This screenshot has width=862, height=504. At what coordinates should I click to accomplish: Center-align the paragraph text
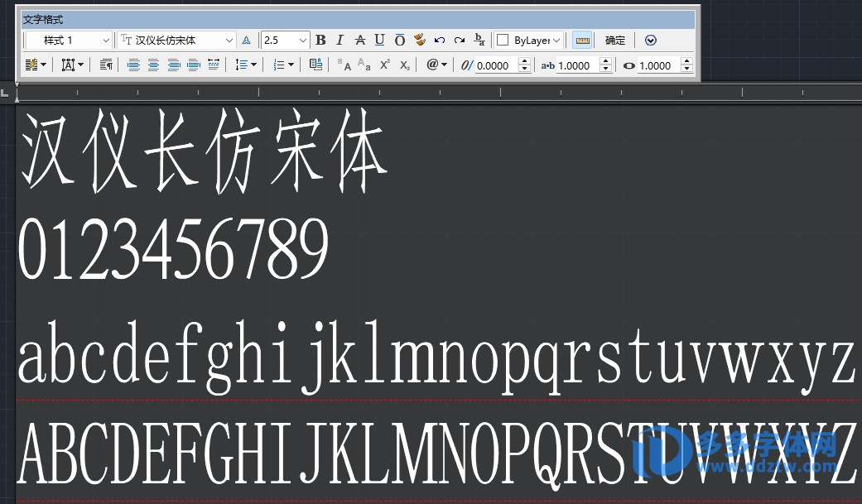[154, 65]
